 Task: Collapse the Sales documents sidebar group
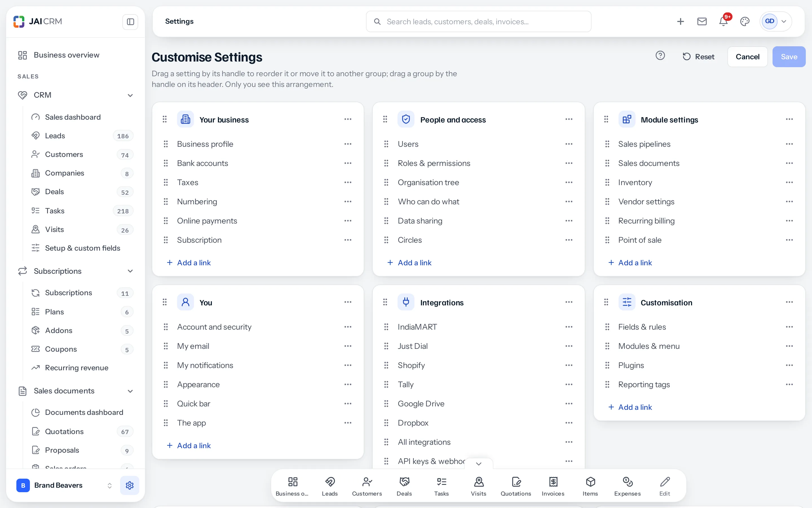click(x=130, y=391)
